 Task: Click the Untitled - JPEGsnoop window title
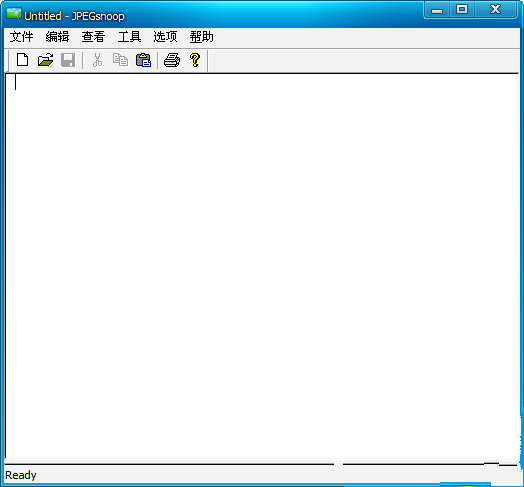tap(74, 16)
